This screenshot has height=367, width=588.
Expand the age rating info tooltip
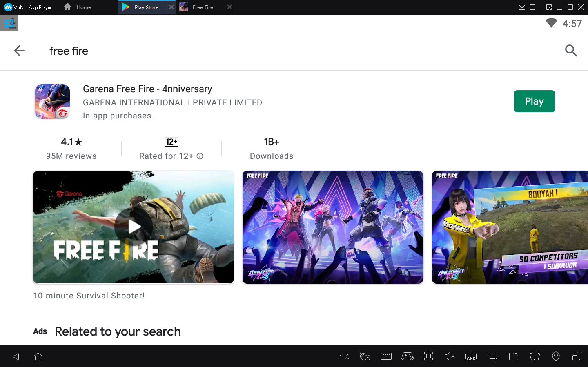click(200, 156)
